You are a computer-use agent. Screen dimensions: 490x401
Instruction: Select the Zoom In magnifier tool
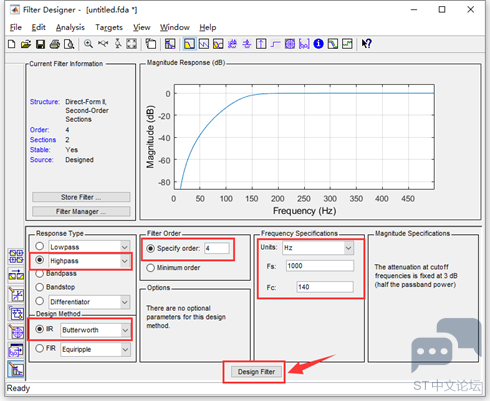pyautogui.click(x=88, y=44)
